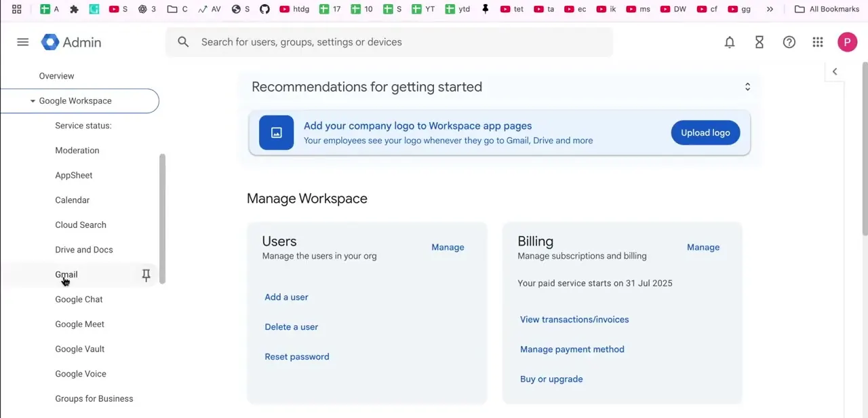868x418 pixels.
Task: Click the Google Admin logo
Action: click(x=71, y=42)
